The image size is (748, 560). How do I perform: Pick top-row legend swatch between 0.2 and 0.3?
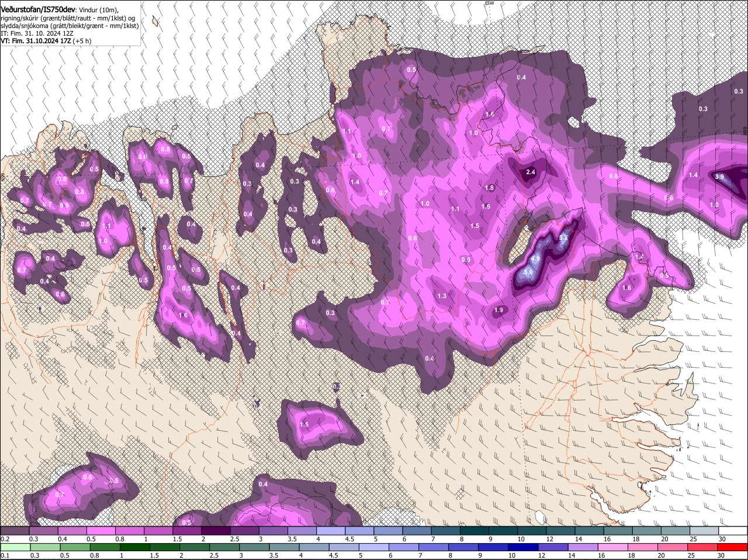pyautogui.click(x=14, y=530)
